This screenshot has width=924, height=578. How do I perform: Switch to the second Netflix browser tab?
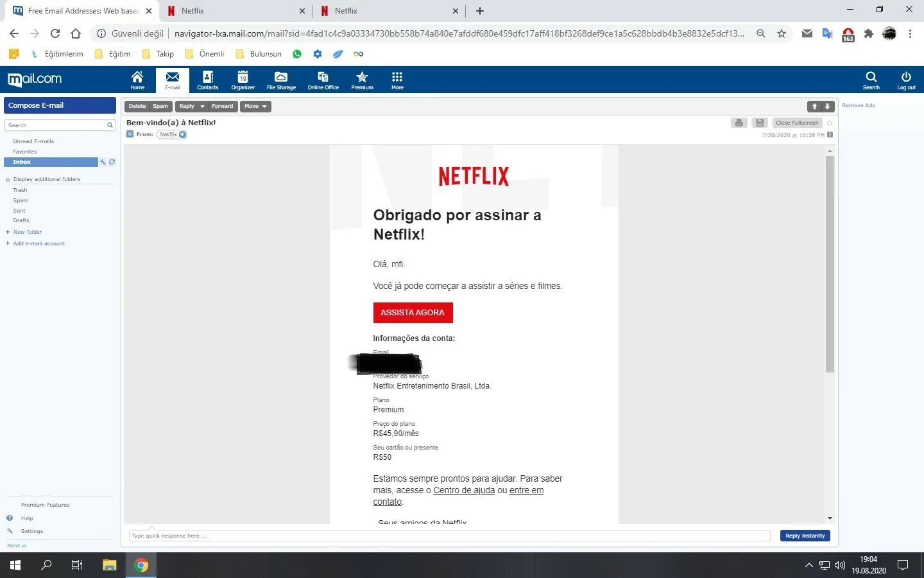pos(389,11)
